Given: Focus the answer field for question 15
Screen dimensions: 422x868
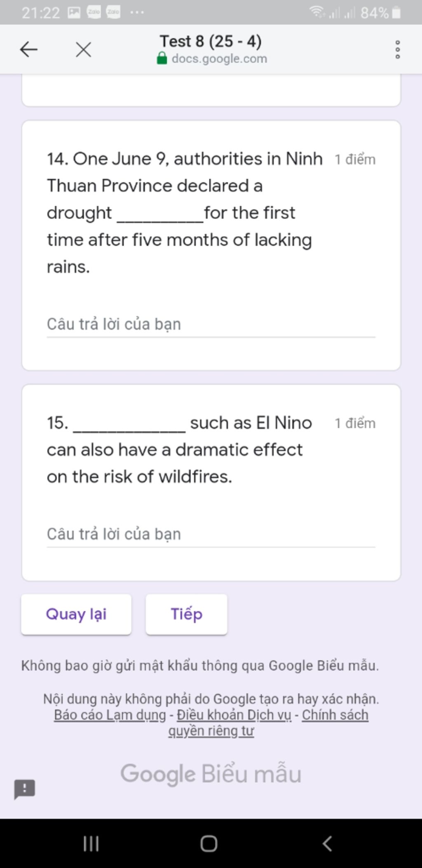Looking at the screenshot, I should pos(211,534).
